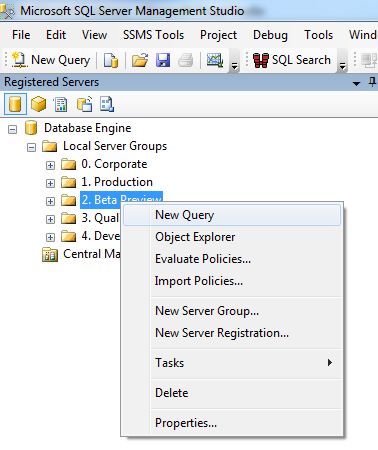The width and height of the screenshot is (378, 450).
Task: Click the SQL Search binoculars button
Action: click(292, 60)
